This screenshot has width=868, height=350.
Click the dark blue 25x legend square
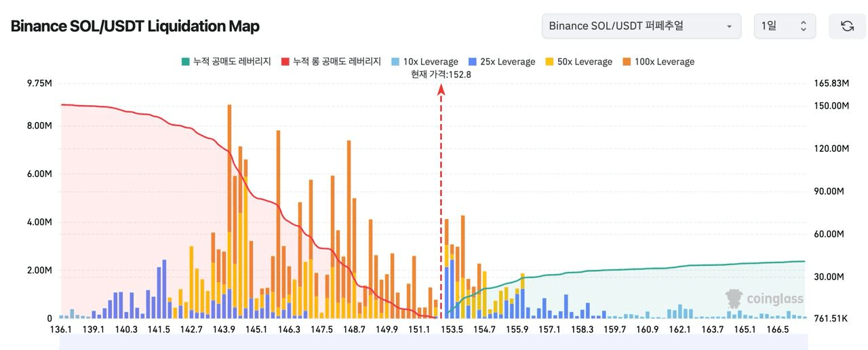pyautogui.click(x=472, y=62)
